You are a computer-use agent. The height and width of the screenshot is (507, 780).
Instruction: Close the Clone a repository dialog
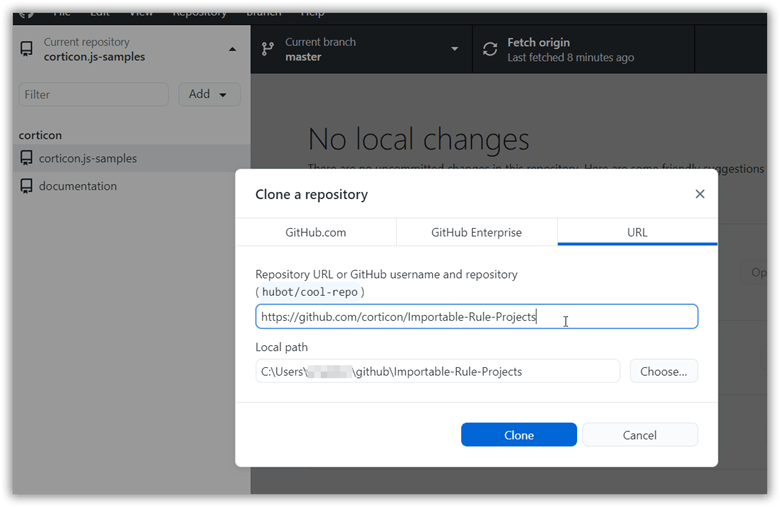pyautogui.click(x=700, y=194)
